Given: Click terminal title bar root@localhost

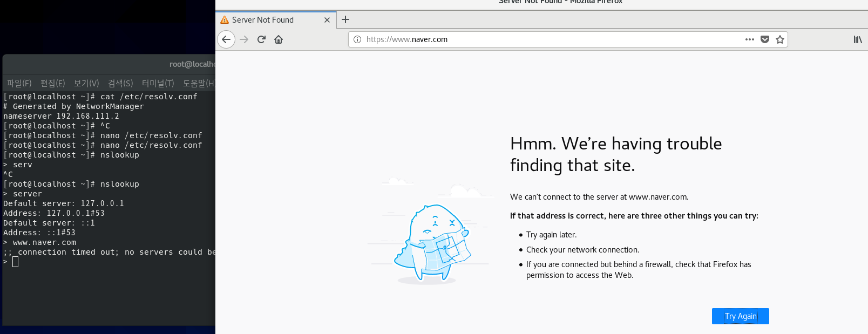Looking at the screenshot, I should tap(109, 64).
